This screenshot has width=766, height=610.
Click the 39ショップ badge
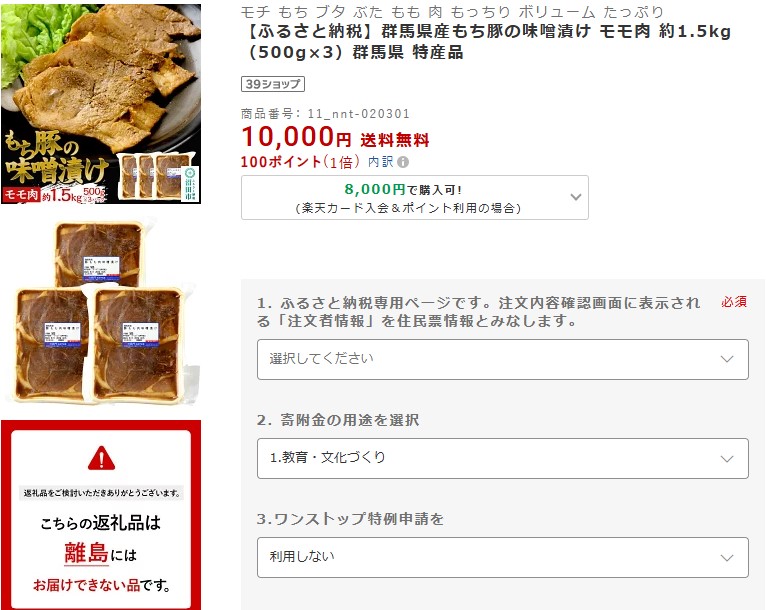click(273, 84)
